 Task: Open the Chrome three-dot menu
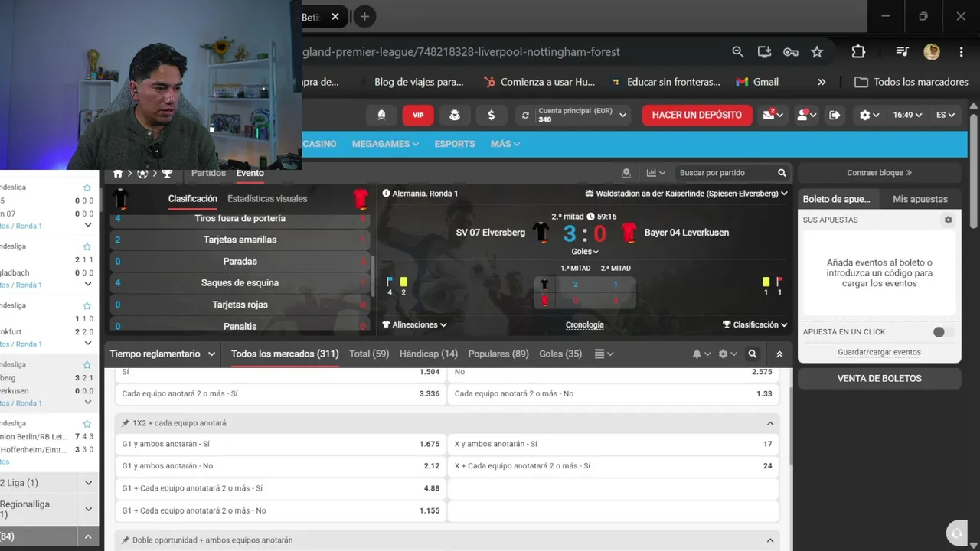[961, 52]
